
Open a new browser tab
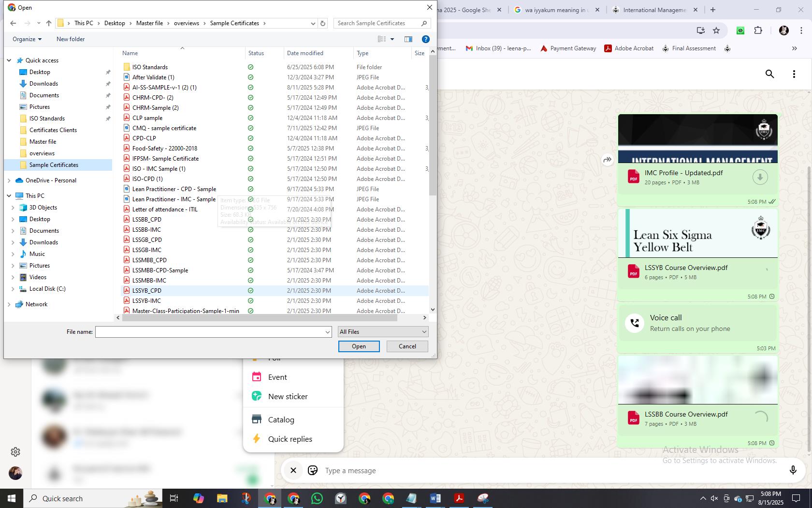click(713, 10)
